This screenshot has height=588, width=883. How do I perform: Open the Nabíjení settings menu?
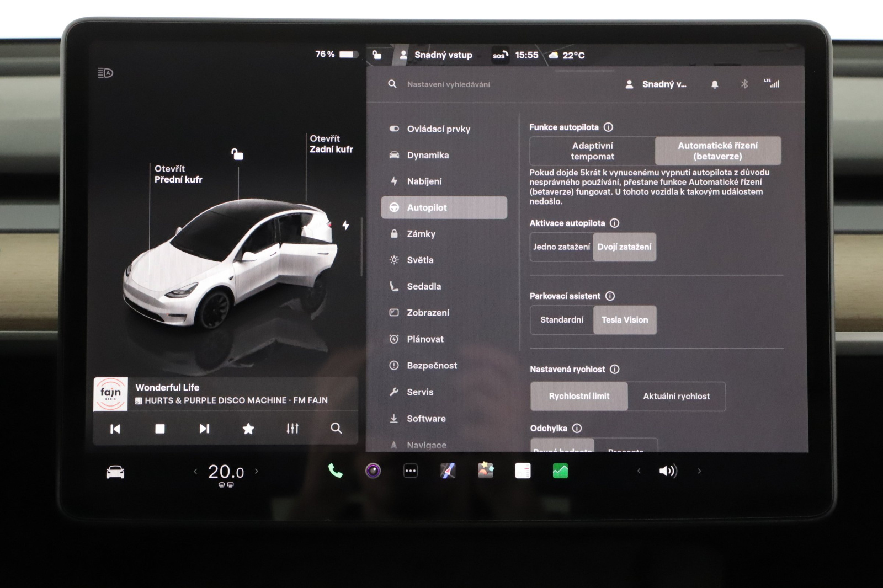[424, 181]
